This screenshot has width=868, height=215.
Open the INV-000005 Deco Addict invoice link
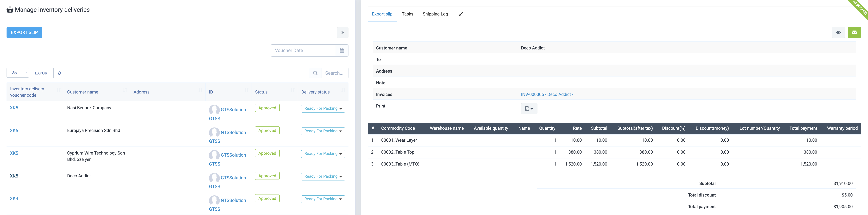point(547,94)
